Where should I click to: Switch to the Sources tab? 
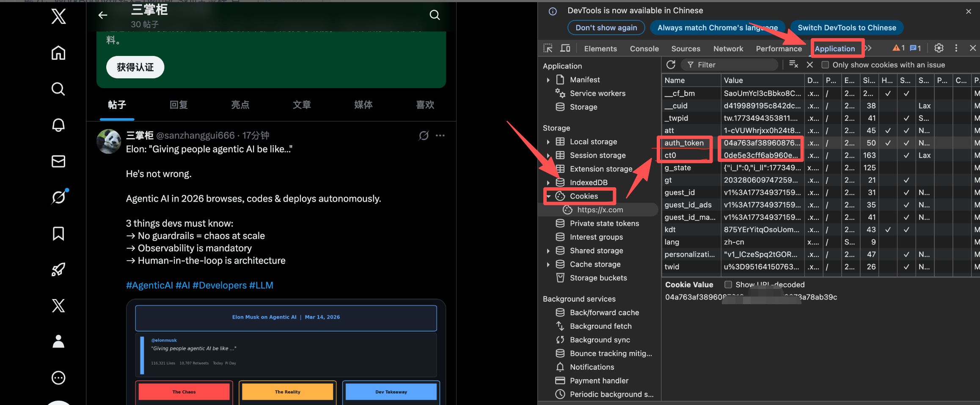click(x=685, y=49)
